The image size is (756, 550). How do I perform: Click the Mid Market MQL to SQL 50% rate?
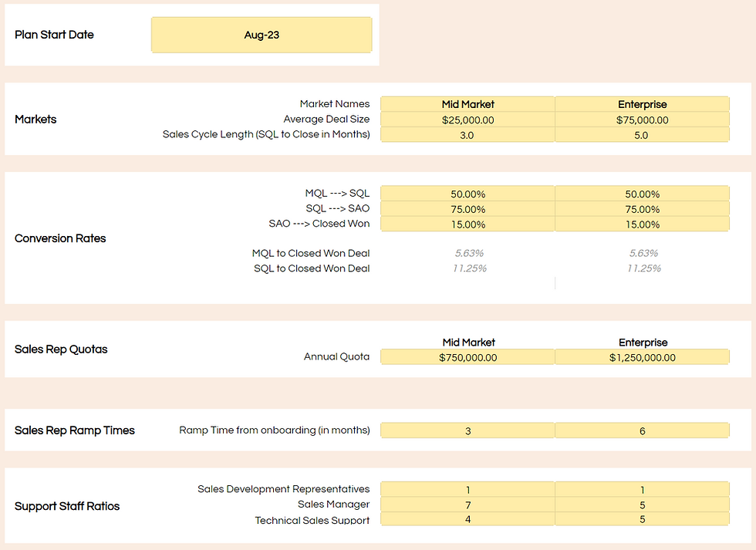tap(467, 193)
